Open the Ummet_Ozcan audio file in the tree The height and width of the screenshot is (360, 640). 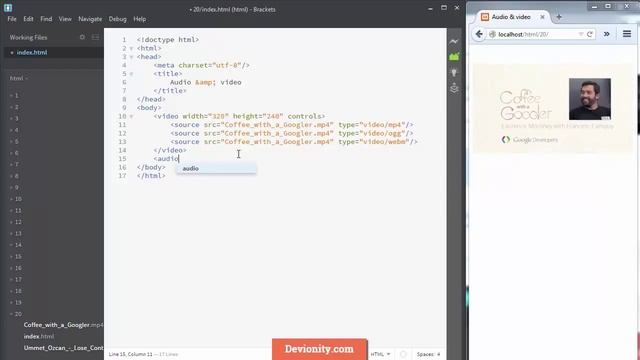pos(63,348)
